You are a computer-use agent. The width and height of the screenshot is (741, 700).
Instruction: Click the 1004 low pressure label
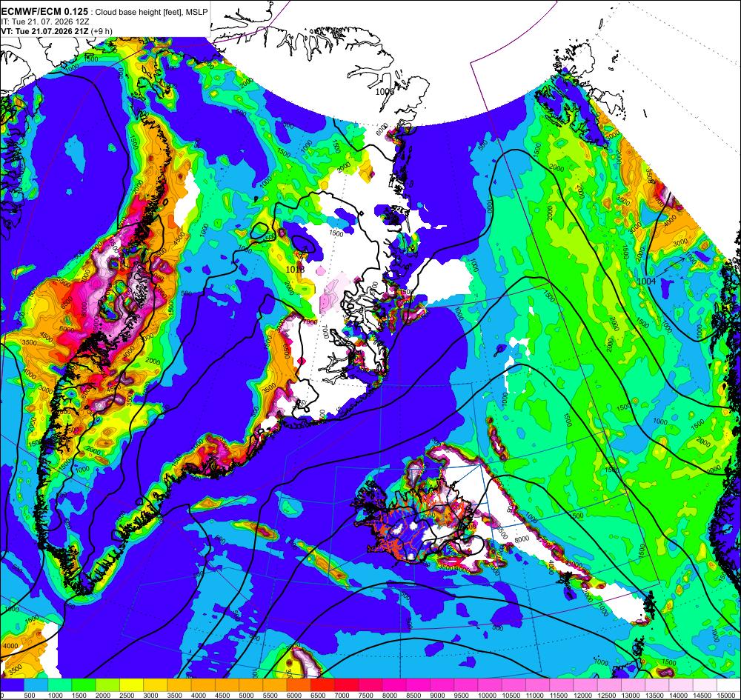click(646, 281)
